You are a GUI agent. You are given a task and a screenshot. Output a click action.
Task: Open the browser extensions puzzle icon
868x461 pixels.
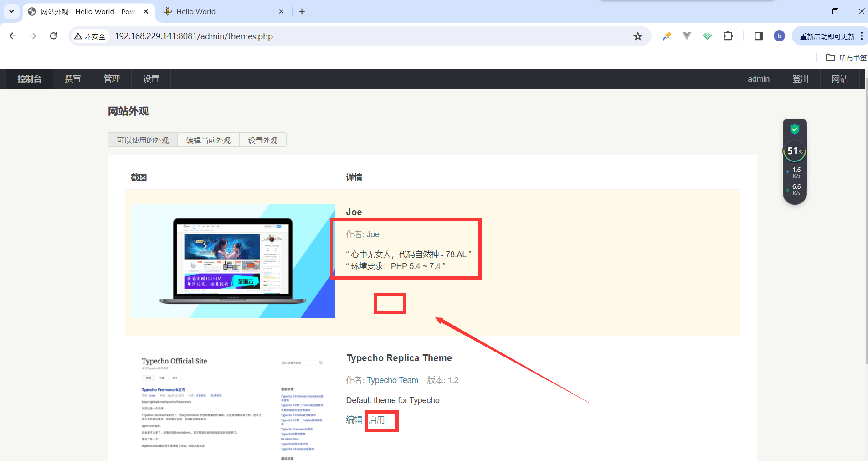point(728,36)
